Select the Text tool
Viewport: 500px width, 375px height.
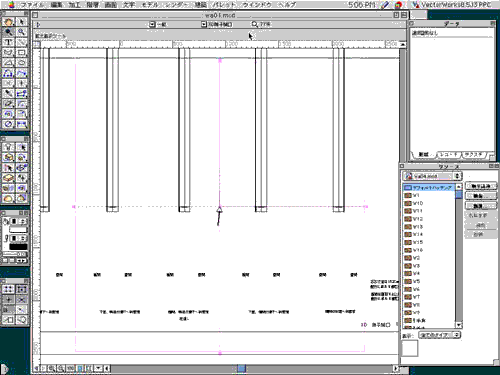tap(9, 42)
